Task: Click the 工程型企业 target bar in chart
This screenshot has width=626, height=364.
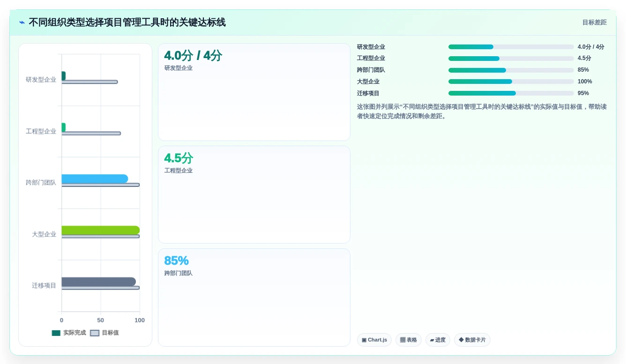Action: pyautogui.click(x=91, y=134)
